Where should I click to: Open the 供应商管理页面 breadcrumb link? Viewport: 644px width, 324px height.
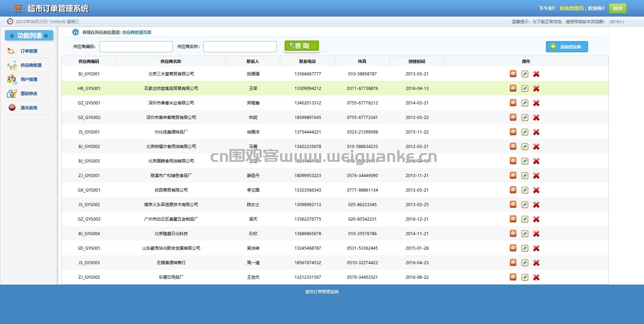tap(137, 33)
